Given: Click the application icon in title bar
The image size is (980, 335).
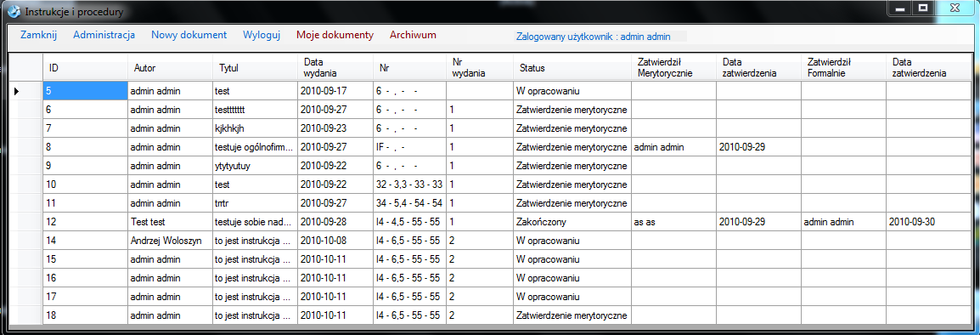Looking at the screenshot, I should tap(13, 11).
